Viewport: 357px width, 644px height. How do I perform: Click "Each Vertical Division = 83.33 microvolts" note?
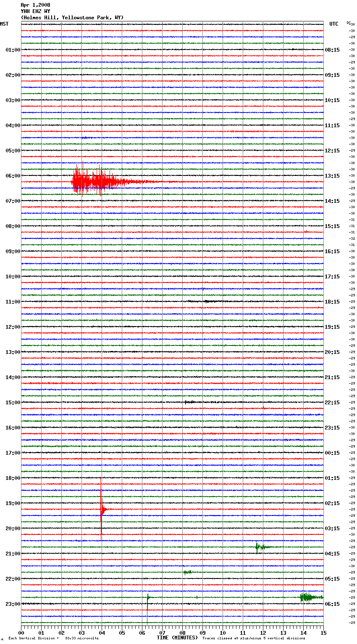pyautogui.click(x=53, y=638)
